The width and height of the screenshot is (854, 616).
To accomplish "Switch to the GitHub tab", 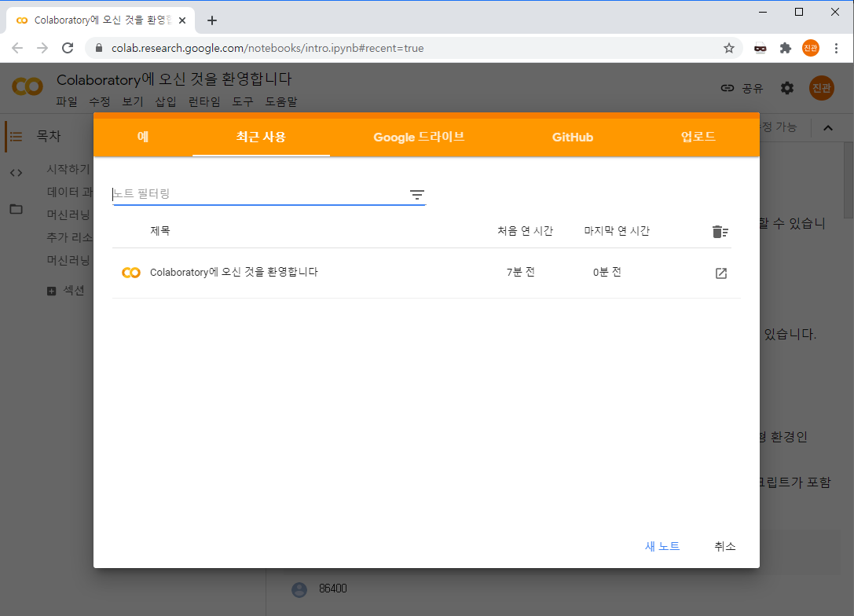I will point(572,137).
